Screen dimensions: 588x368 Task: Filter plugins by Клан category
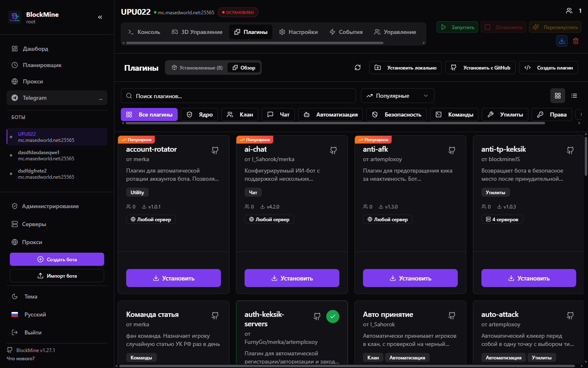pyautogui.click(x=240, y=114)
